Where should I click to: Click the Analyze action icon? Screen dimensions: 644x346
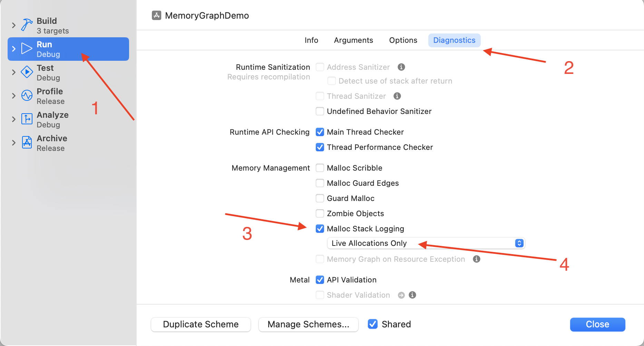(x=27, y=119)
